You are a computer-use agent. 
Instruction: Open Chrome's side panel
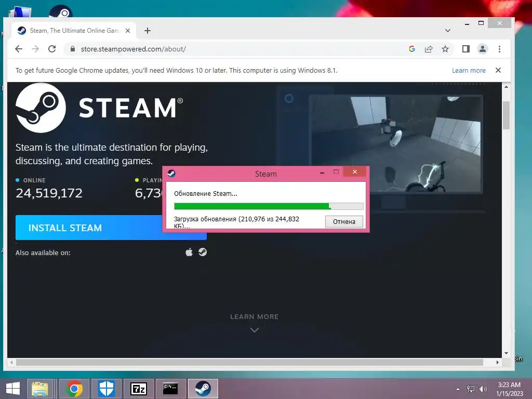[466, 49]
